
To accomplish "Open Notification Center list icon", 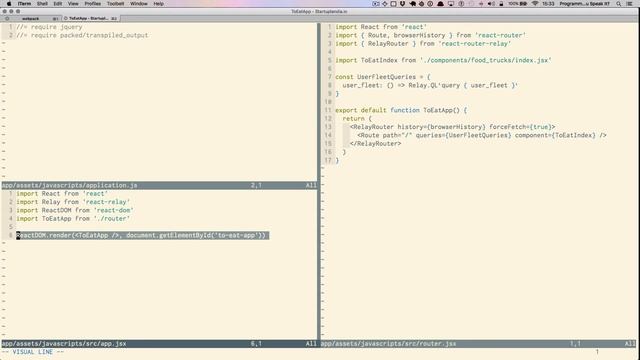I will click(629, 4).
